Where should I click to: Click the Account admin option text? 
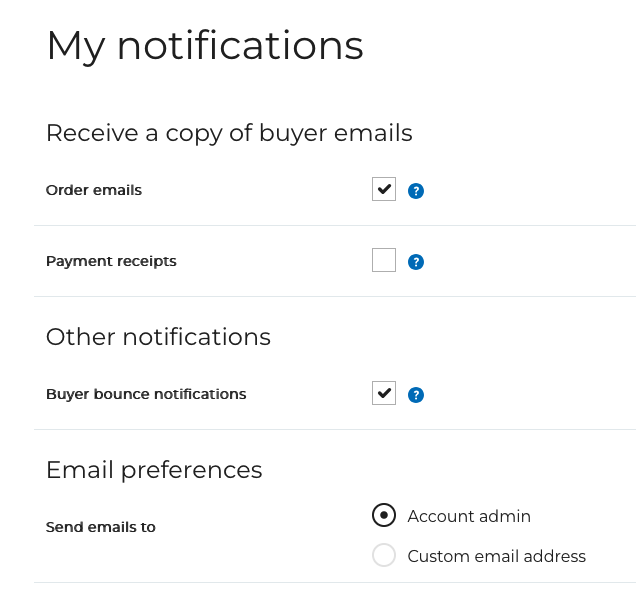point(469,516)
